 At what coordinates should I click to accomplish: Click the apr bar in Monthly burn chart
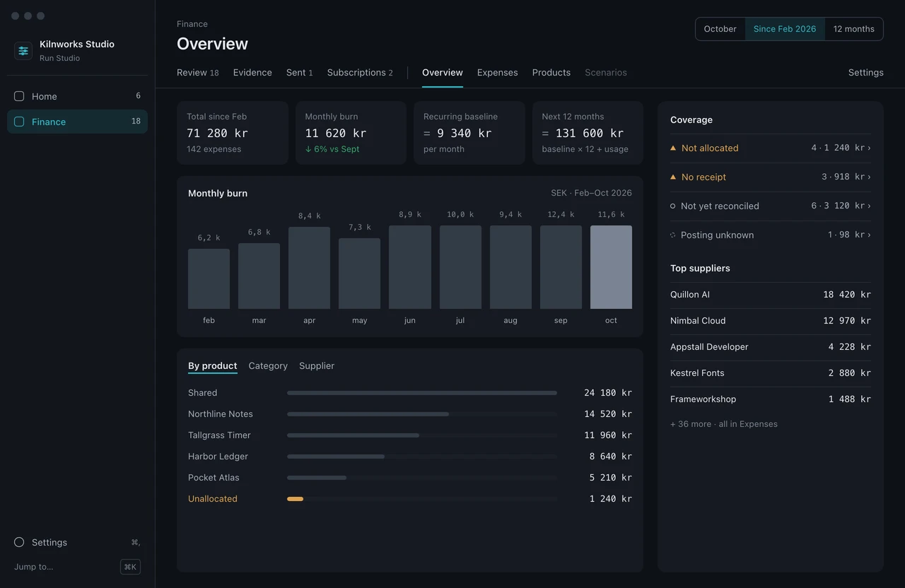click(x=309, y=268)
